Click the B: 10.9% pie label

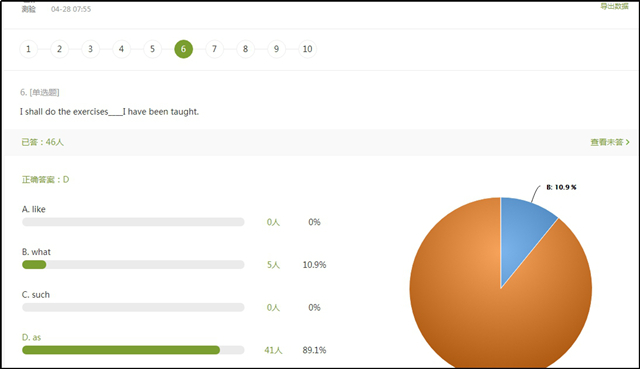[561, 187]
